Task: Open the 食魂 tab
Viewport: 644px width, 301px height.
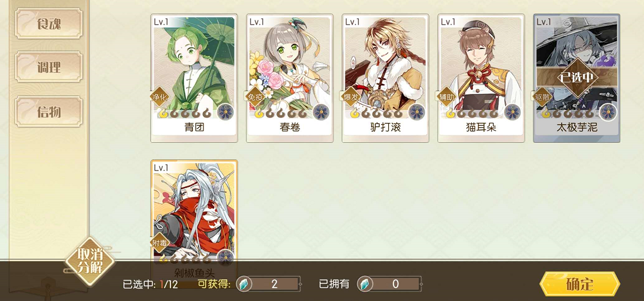Action: [x=49, y=24]
